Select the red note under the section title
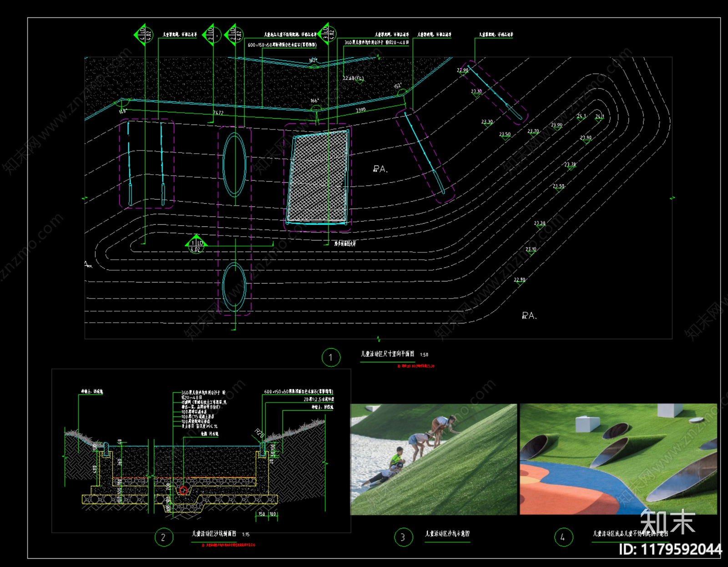728x567 pixels. (x=228, y=545)
